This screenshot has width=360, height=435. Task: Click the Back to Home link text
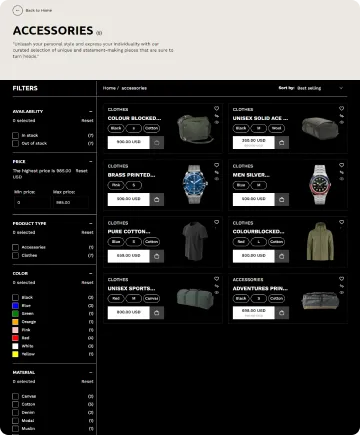(39, 11)
